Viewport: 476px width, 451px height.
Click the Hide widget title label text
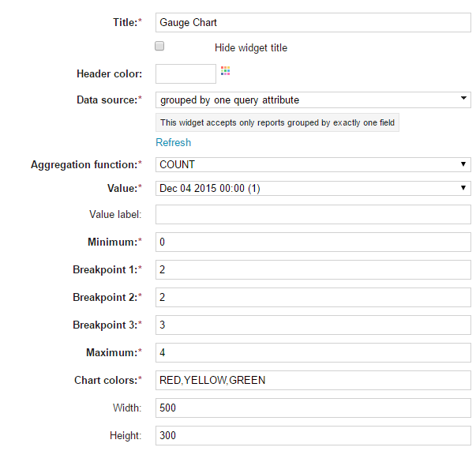251,47
